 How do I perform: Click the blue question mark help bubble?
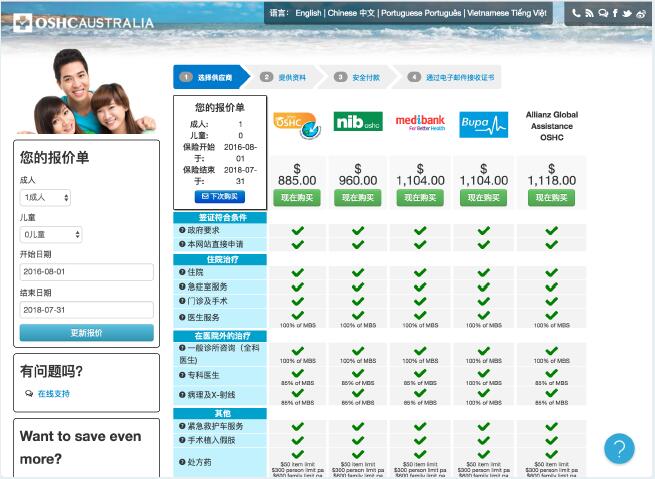point(619,449)
